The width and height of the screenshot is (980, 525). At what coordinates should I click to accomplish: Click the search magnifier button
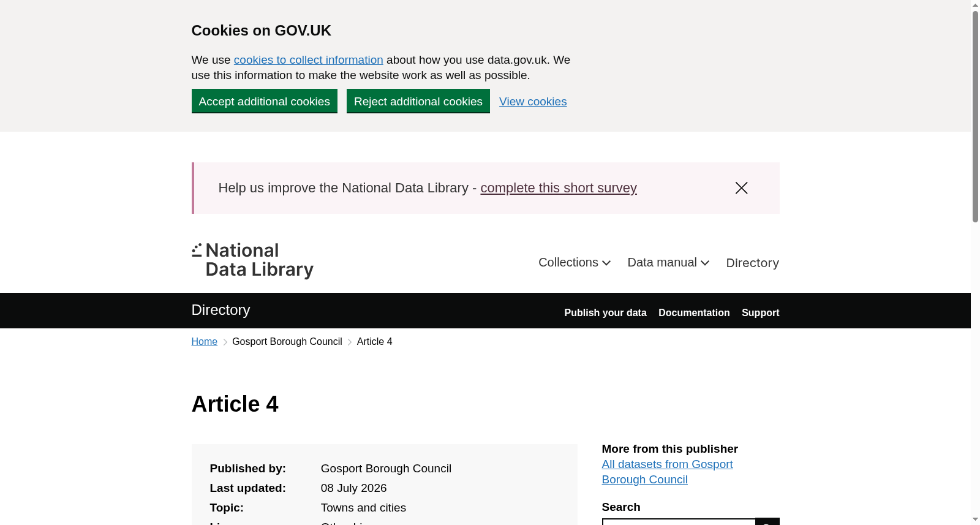[767, 522]
